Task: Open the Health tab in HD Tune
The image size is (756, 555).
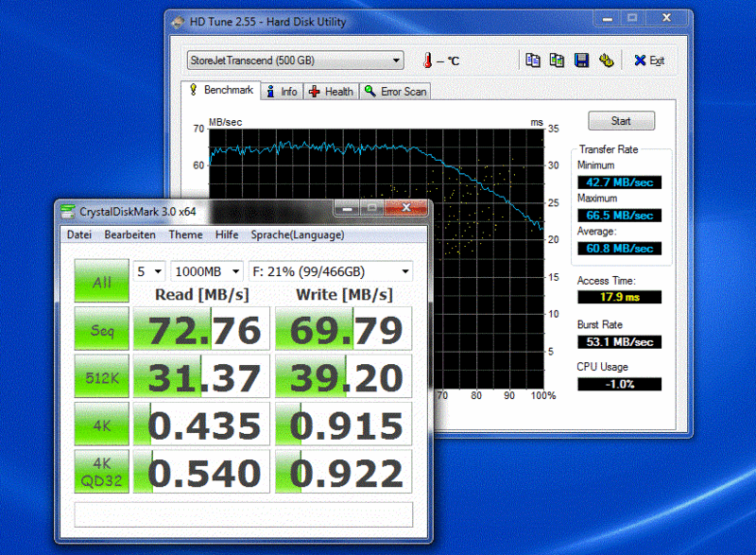Action: pos(332,92)
